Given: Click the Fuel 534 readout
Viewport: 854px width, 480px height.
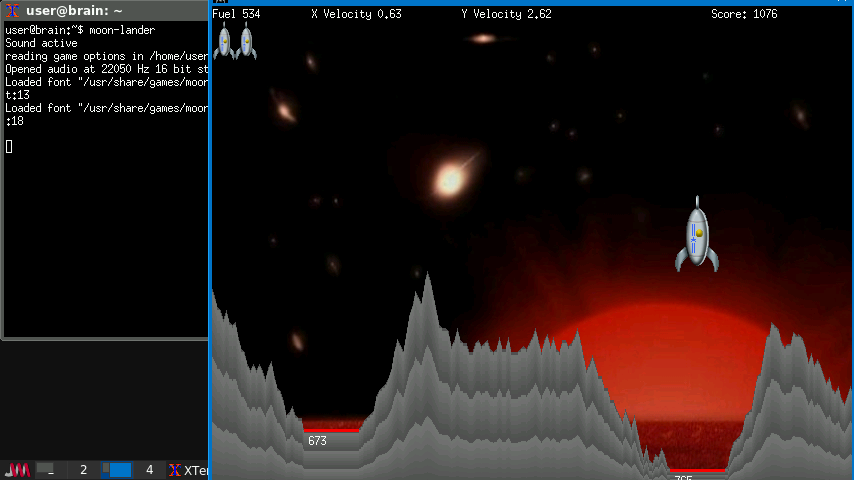Looking at the screenshot, I should click(236, 14).
